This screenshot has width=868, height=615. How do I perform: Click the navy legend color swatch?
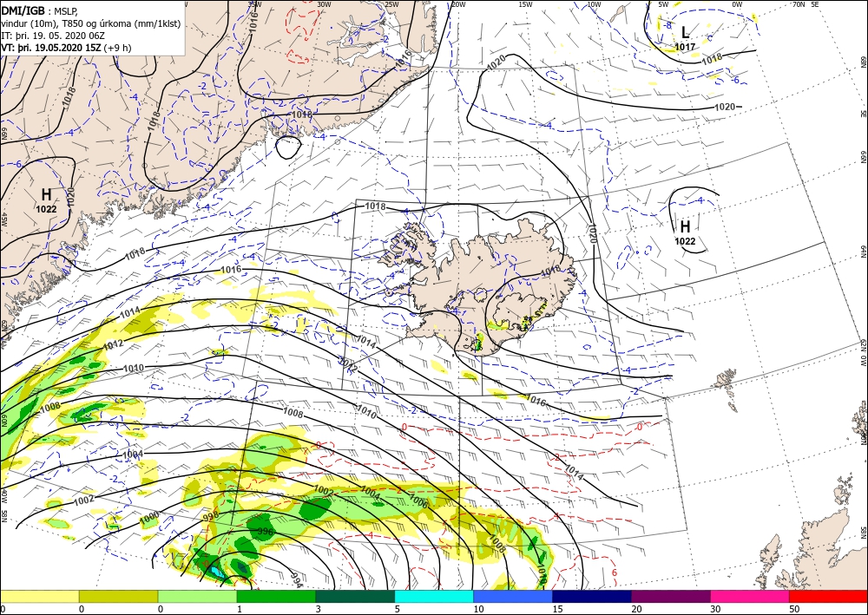592,596
